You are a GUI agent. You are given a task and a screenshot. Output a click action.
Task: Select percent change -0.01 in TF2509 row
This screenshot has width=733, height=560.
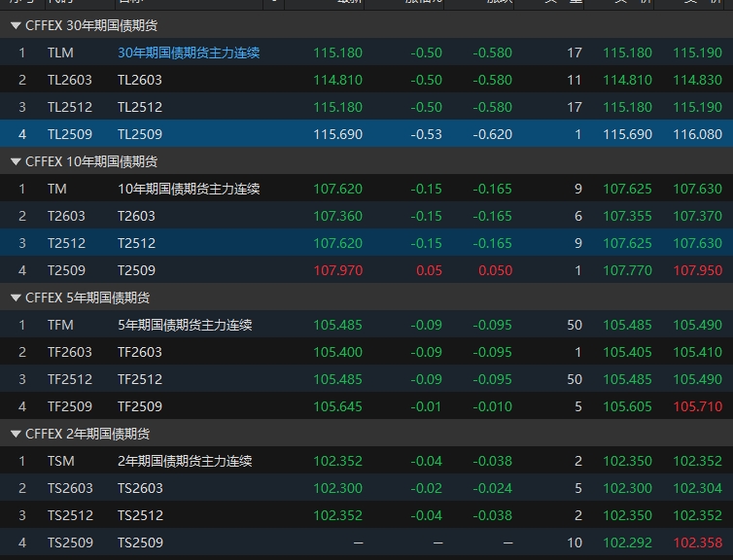(427, 406)
